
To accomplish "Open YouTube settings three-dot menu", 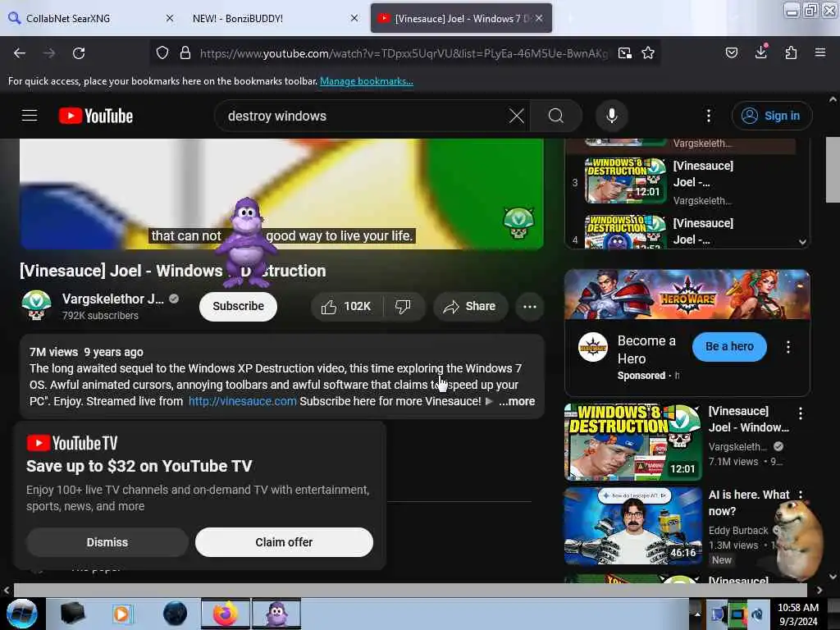I will [709, 116].
